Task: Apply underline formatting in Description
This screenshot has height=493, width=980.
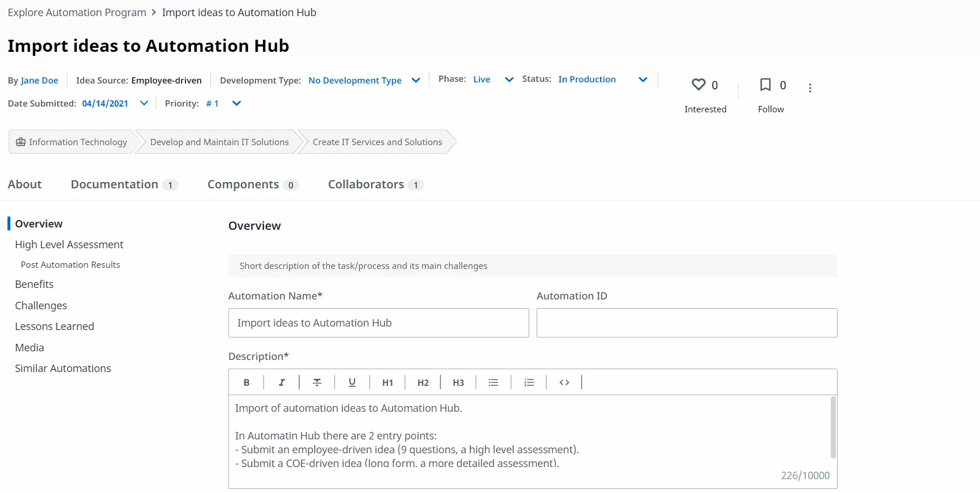Action: tap(352, 382)
